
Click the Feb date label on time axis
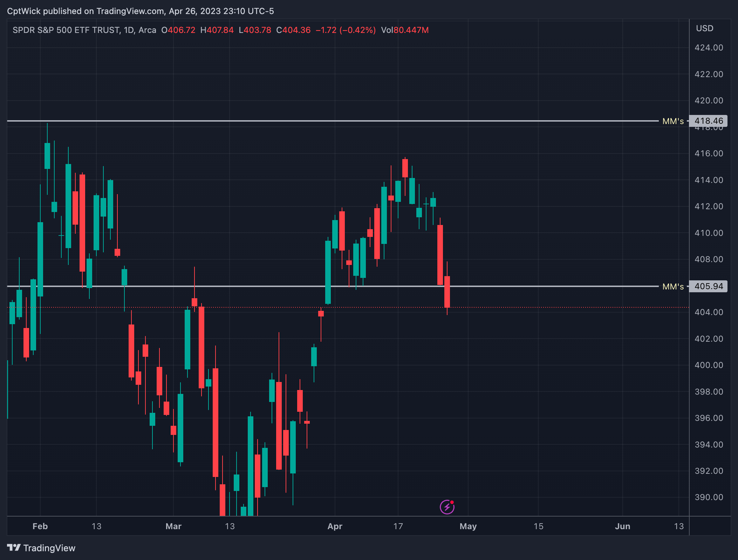tap(40, 526)
